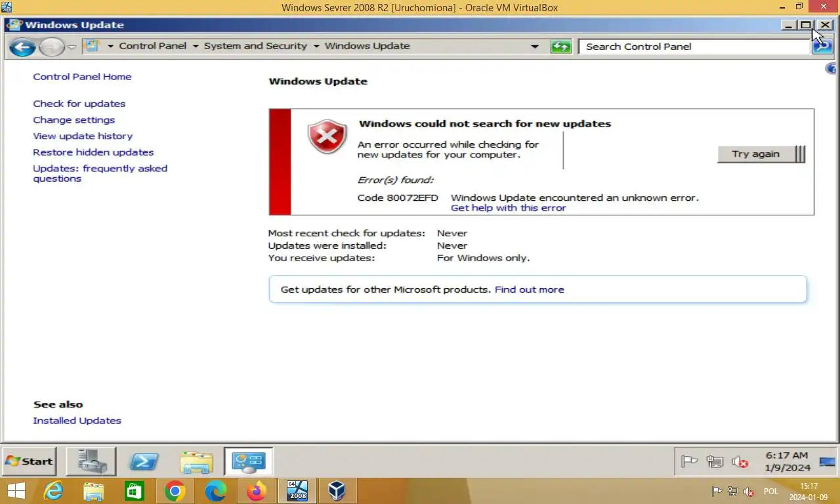Select Control Panel in the breadcrumb
The width and height of the screenshot is (840, 504).
point(153,46)
